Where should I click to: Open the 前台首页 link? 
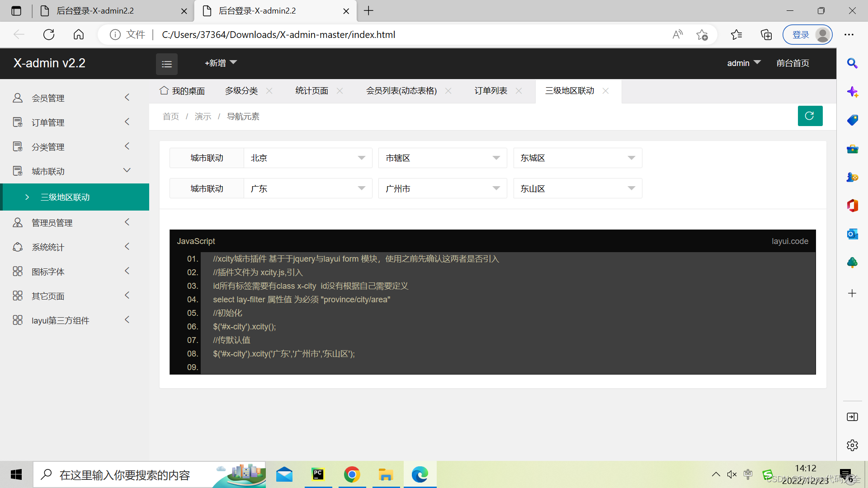pos(793,63)
